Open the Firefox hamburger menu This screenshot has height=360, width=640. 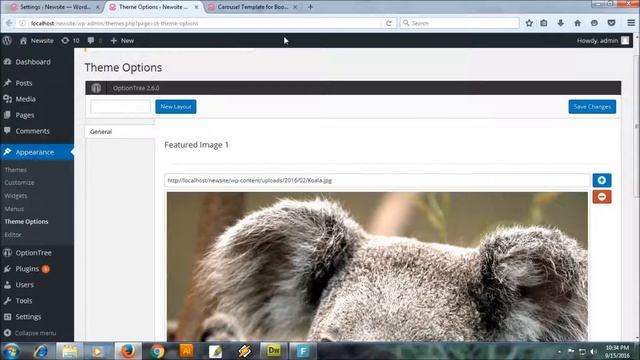pyautogui.click(x=631, y=23)
